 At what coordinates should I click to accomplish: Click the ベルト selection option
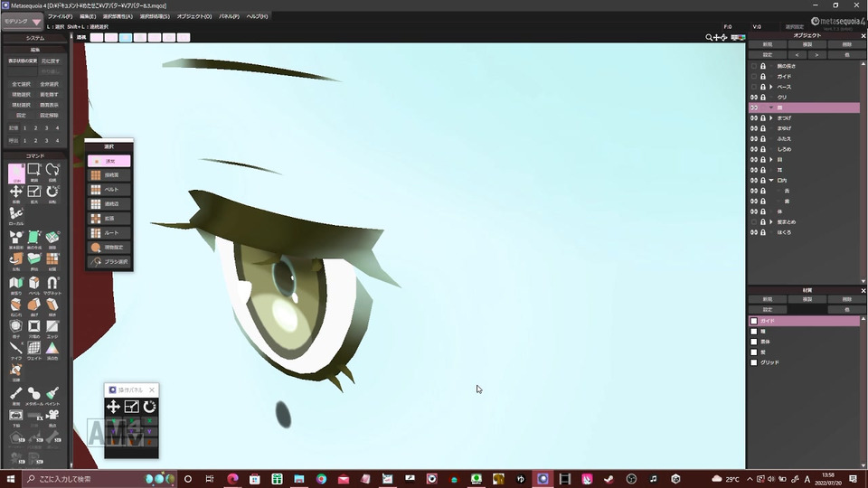tap(109, 190)
